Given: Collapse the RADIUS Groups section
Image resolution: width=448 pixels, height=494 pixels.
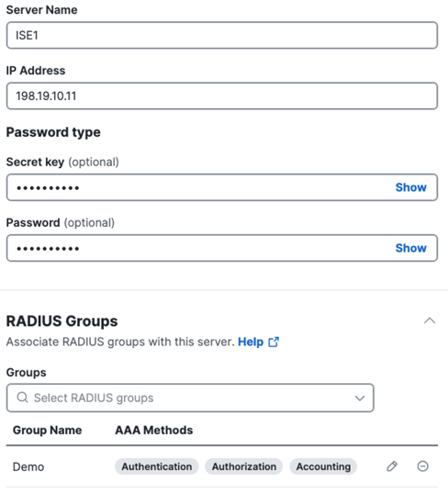Looking at the screenshot, I should pyautogui.click(x=430, y=321).
